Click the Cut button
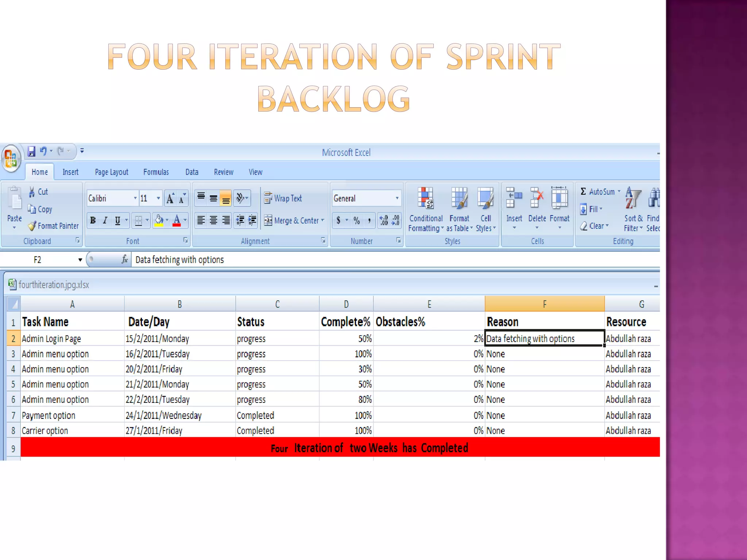747x560 pixels. coord(38,192)
